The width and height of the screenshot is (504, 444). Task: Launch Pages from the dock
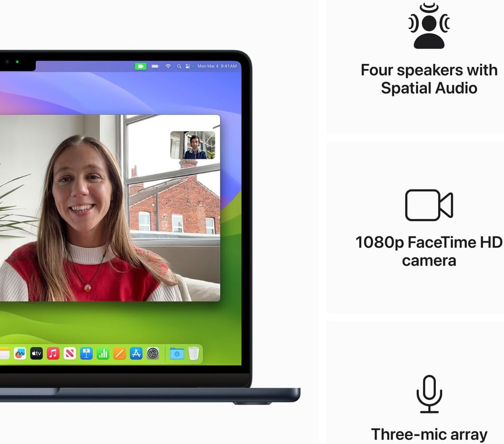120,353
